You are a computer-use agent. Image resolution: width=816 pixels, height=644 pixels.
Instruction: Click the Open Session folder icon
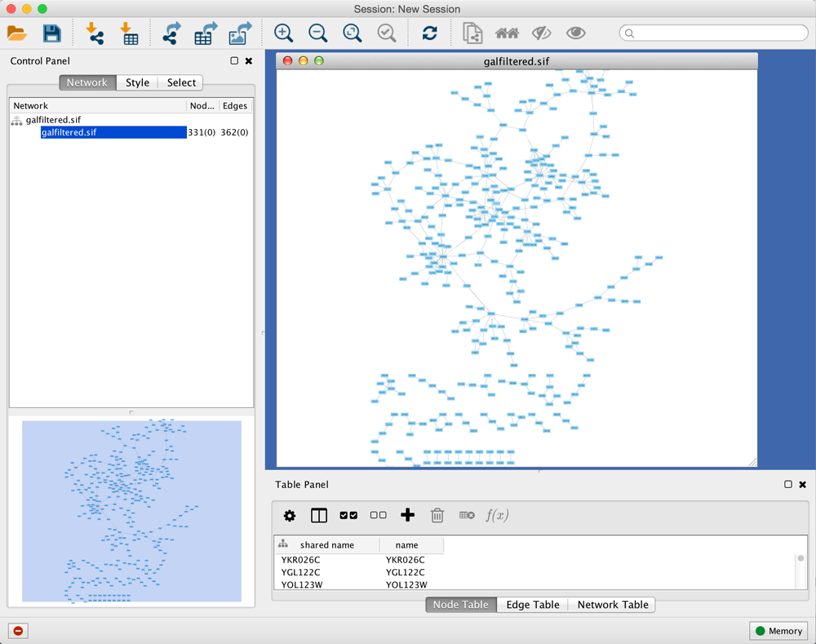coord(17,33)
